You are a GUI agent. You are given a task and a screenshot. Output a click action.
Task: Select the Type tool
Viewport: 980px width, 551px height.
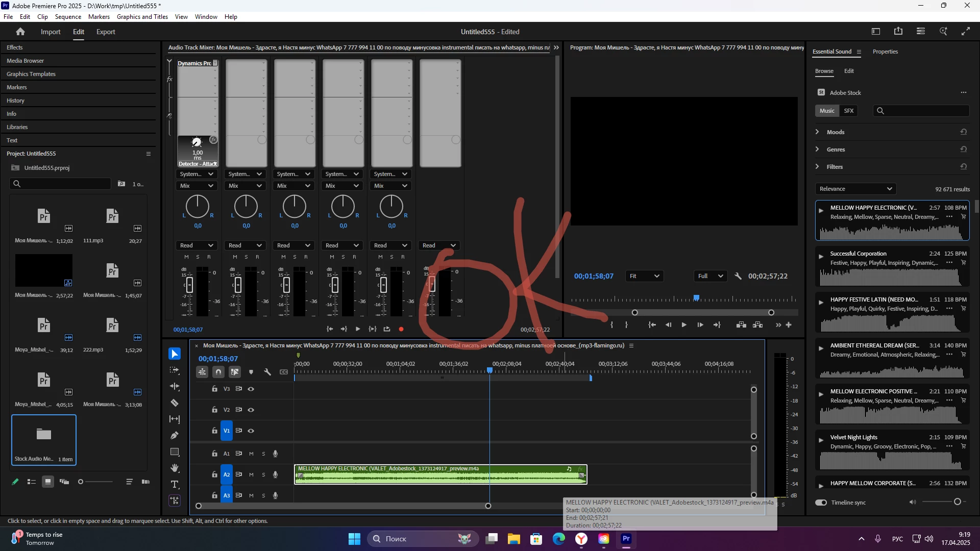(x=175, y=484)
